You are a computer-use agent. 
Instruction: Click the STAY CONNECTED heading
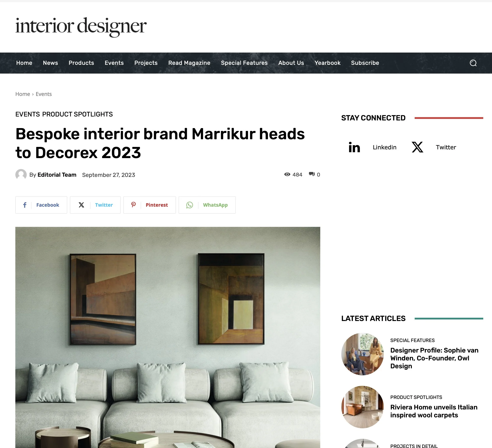[373, 118]
